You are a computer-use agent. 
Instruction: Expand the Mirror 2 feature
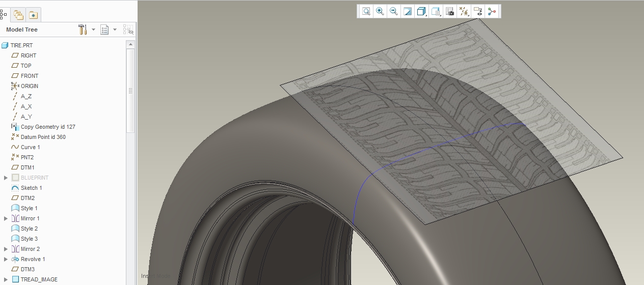[x=6, y=249]
